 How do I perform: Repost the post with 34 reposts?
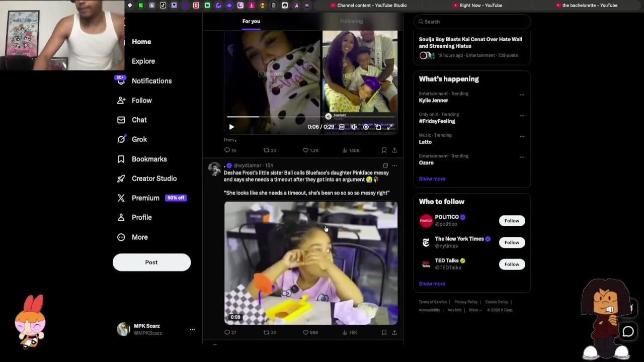(x=270, y=332)
